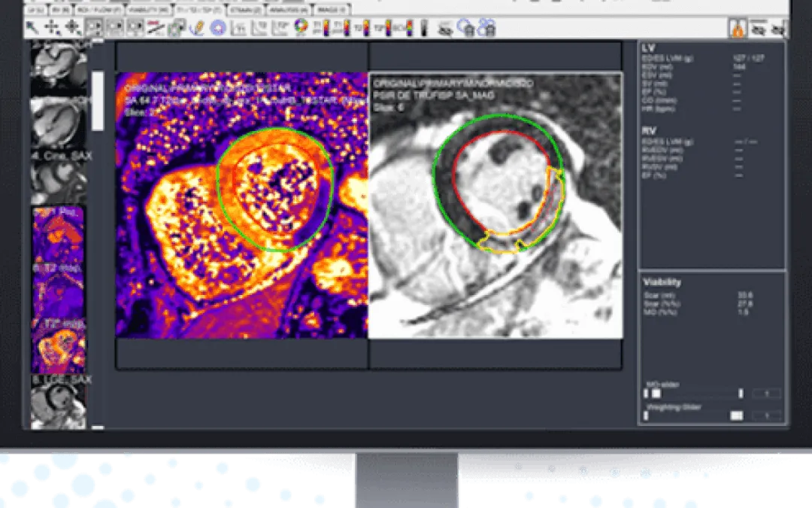
Task: Click the pan/move crosshair tool
Action: pyautogui.click(x=53, y=28)
